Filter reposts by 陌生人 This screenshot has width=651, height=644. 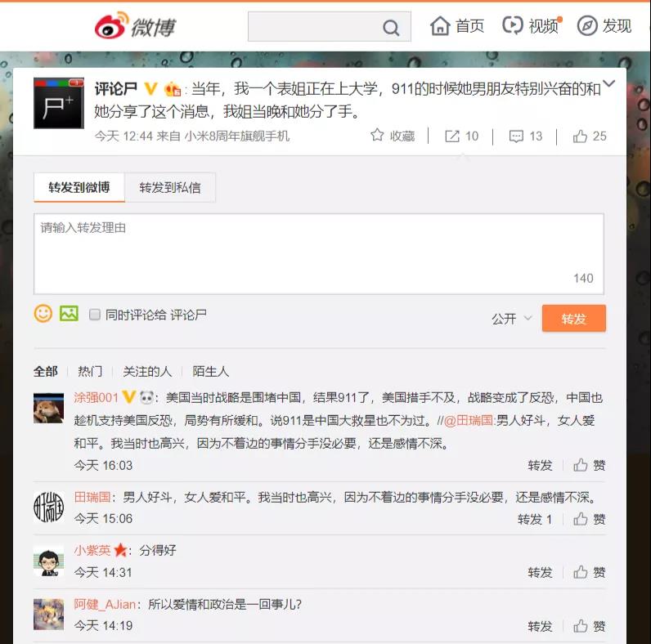tap(210, 371)
